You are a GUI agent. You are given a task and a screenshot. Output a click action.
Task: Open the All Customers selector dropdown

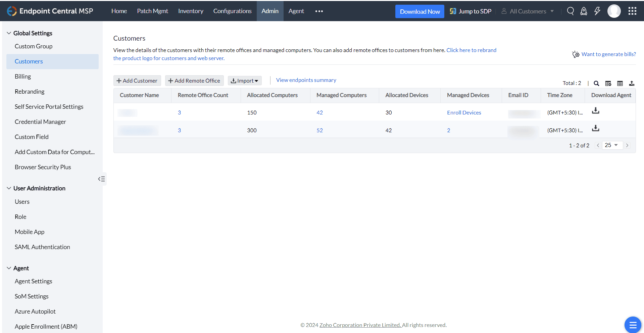(528, 11)
